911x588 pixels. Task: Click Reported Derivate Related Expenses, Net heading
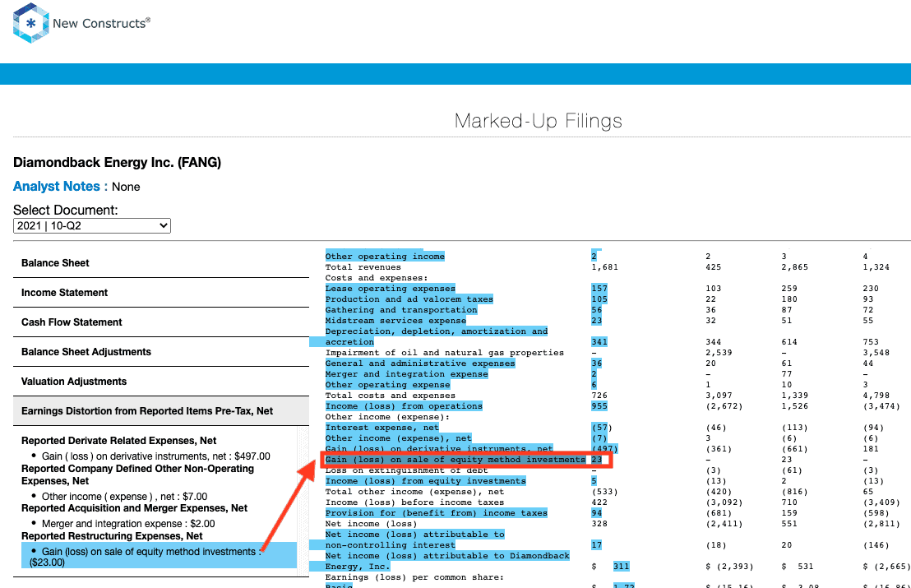pos(118,441)
